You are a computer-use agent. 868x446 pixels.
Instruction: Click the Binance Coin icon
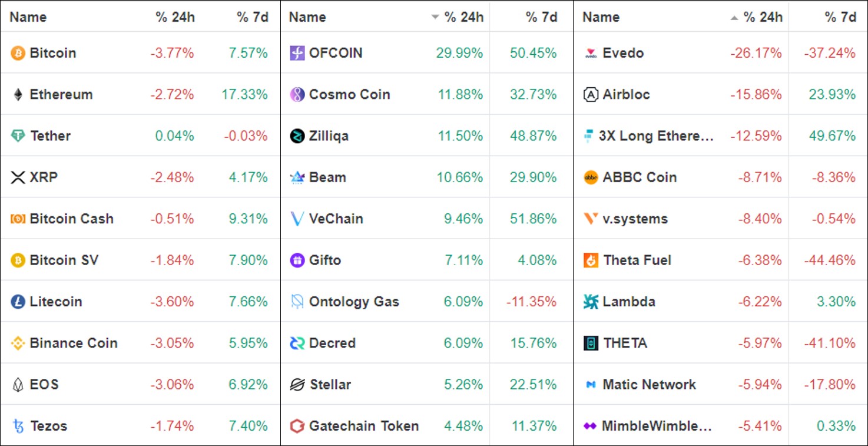pos(18,343)
